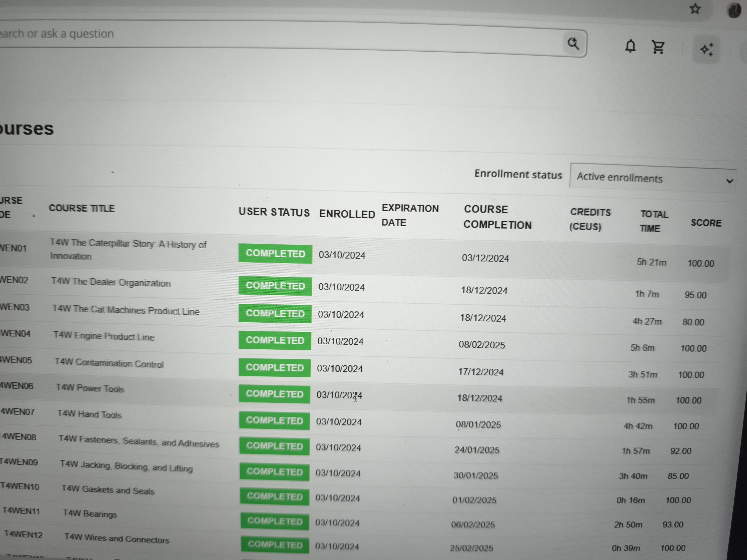Select completion date 24/01/2025
This screenshot has height=560, width=747.
point(477,450)
